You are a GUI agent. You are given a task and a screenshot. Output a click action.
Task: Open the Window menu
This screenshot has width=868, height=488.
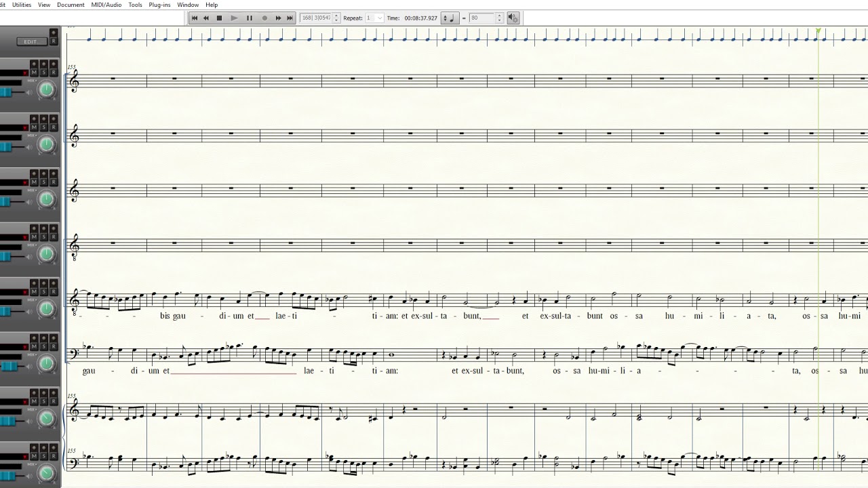[x=188, y=5]
